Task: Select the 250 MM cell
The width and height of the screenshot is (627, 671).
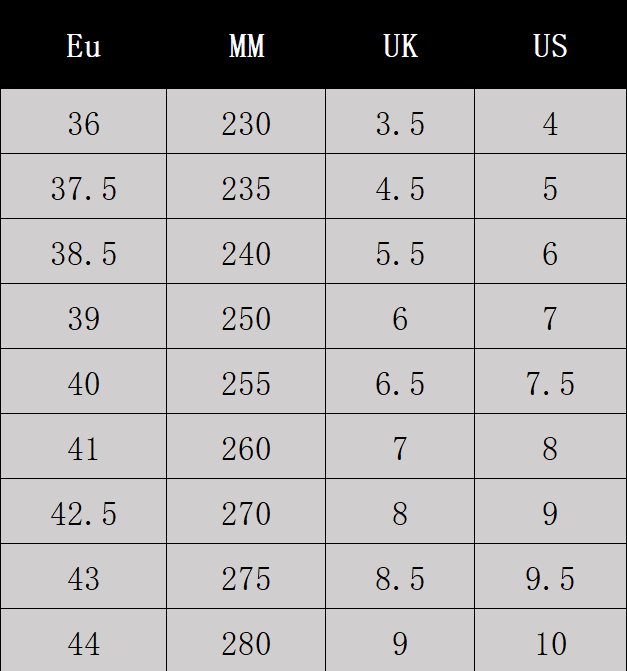Action: (246, 318)
